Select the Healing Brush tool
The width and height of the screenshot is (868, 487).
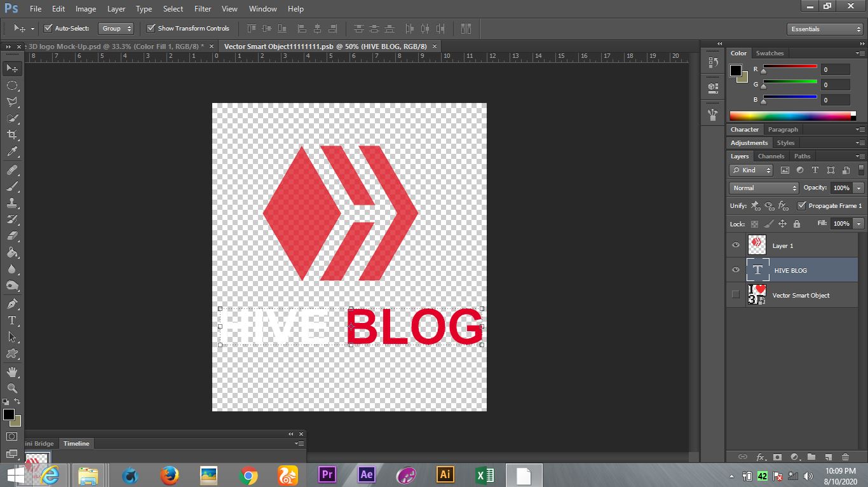tap(12, 170)
